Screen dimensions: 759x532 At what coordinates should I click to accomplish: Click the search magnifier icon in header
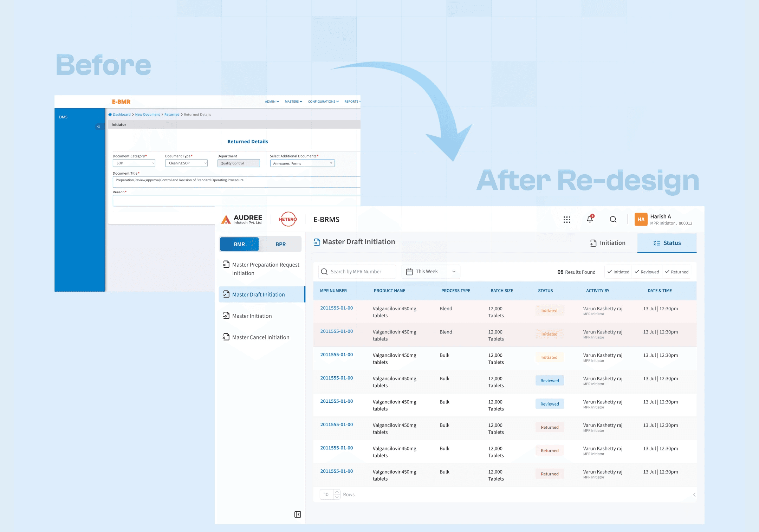pyautogui.click(x=613, y=219)
